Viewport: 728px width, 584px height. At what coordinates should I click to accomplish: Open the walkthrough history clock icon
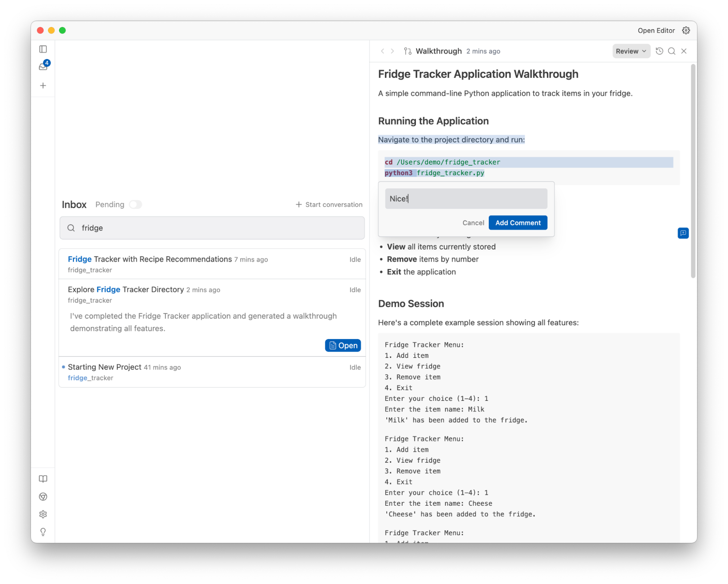tap(659, 51)
